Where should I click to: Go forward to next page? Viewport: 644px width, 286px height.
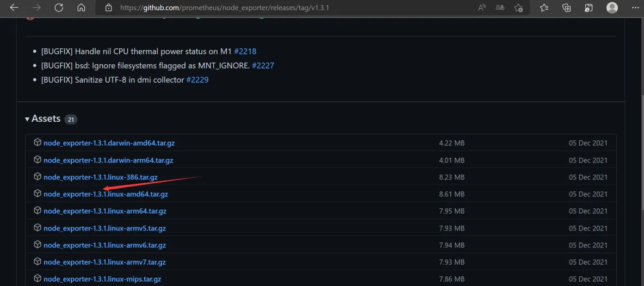pos(36,8)
